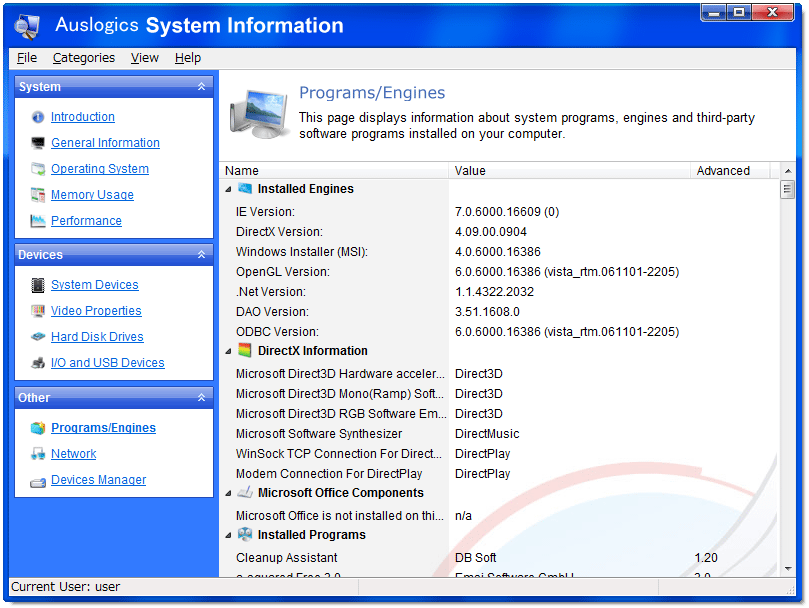Collapse the Devices panel
809x608 pixels.
pos(202,254)
